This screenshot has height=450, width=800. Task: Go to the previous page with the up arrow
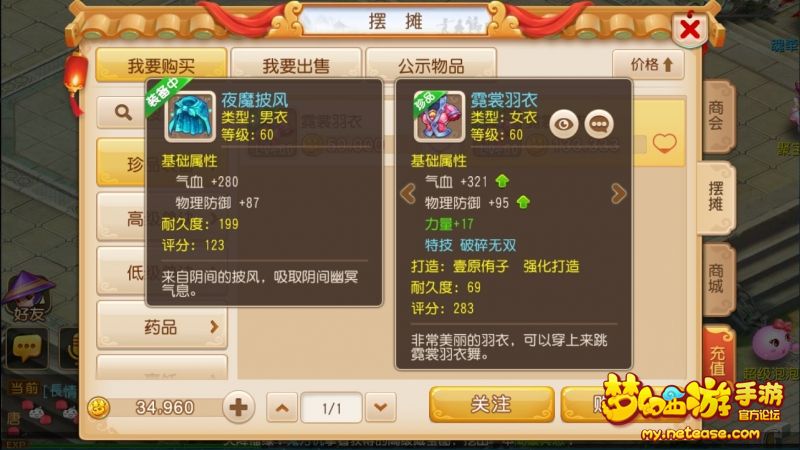click(282, 408)
